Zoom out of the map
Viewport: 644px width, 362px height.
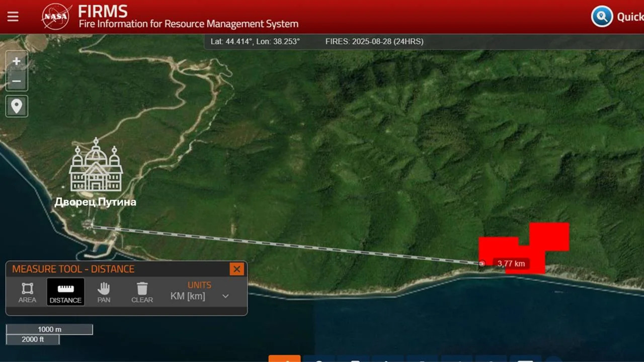[x=17, y=81]
